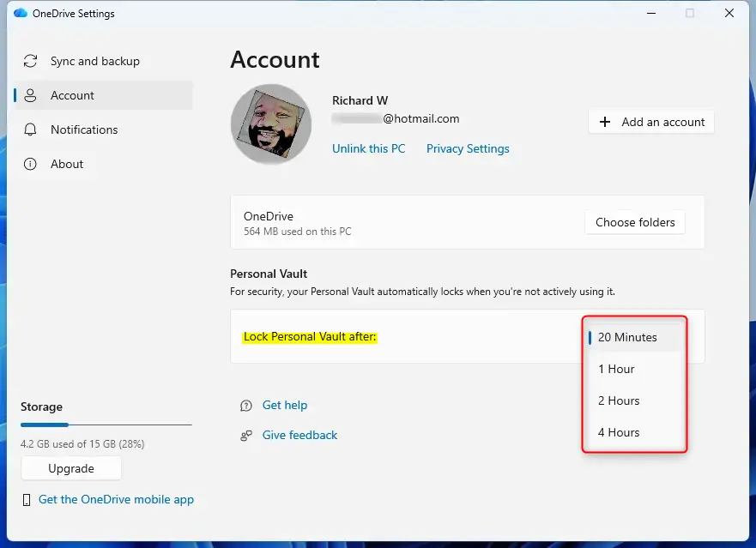
Task: Select 20 Minutes lock option
Action: (x=634, y=337)
